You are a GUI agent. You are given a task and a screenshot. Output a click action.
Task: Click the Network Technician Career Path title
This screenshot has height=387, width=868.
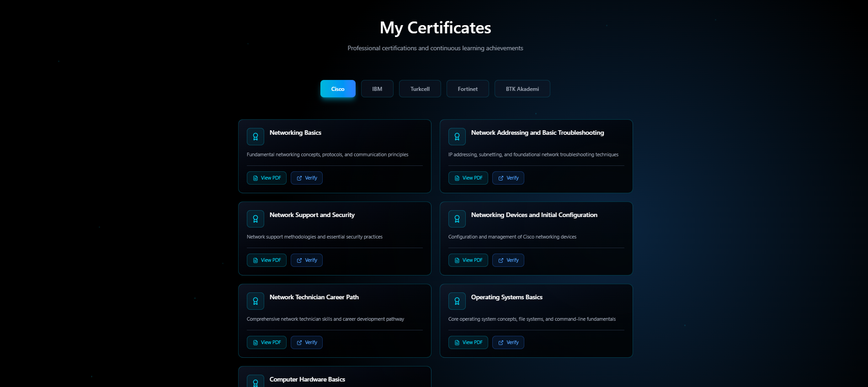click(314, 297)
